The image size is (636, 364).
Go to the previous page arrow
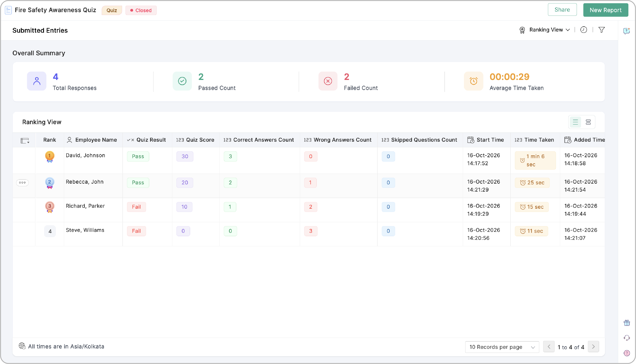click(x=549, y=347)
